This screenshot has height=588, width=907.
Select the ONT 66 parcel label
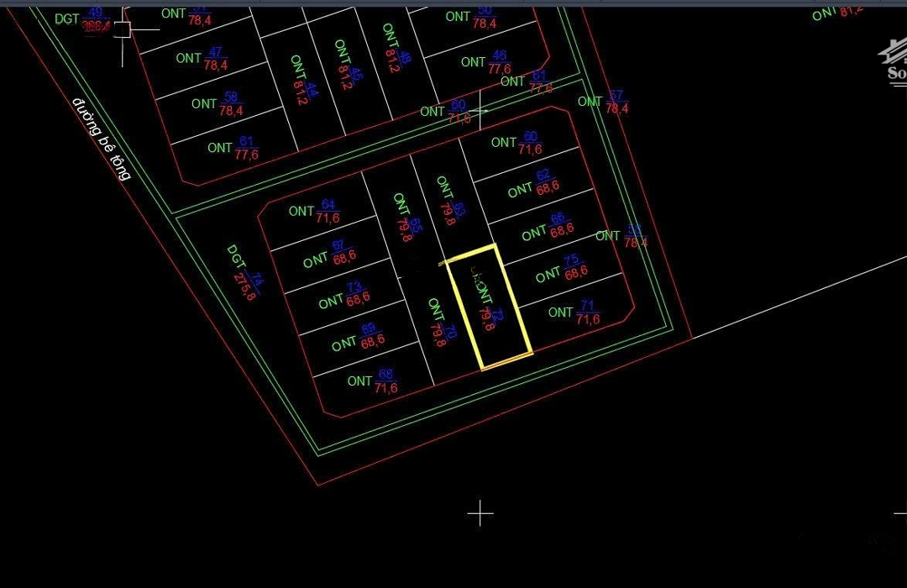tap(547, 228)
